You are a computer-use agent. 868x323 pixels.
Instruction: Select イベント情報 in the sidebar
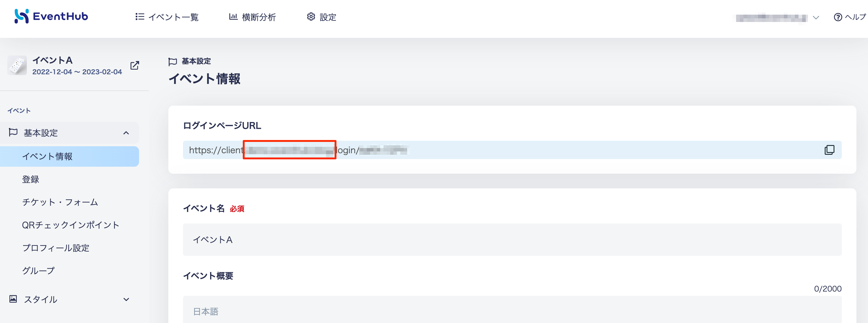pyautogui.click(x=47, y=156)
